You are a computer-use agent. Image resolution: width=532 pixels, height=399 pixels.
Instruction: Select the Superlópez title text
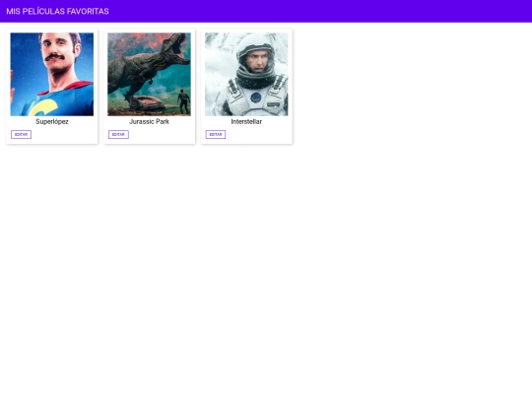point(52,121)
